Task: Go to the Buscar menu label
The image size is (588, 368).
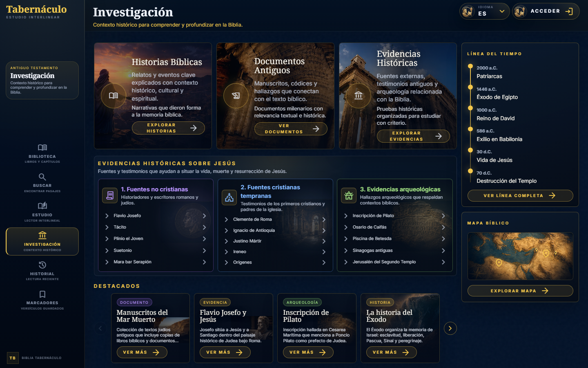Action: (42, 186)
